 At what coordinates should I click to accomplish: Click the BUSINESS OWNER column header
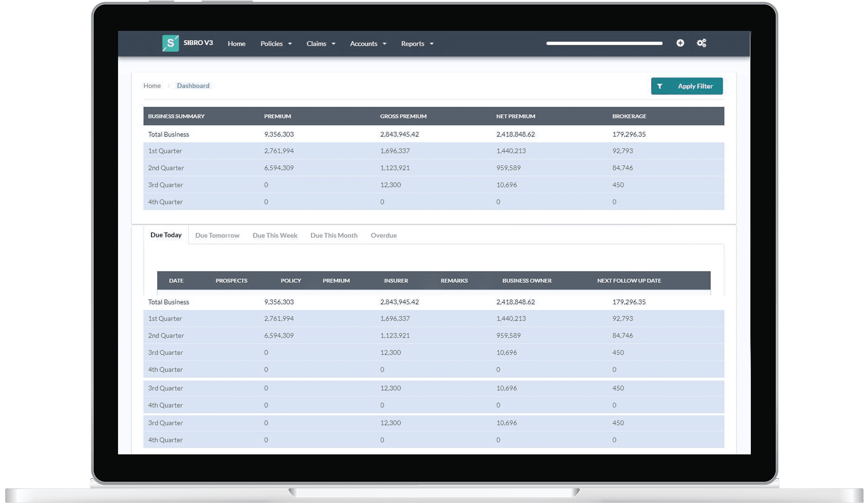click(x=527, y=281)
